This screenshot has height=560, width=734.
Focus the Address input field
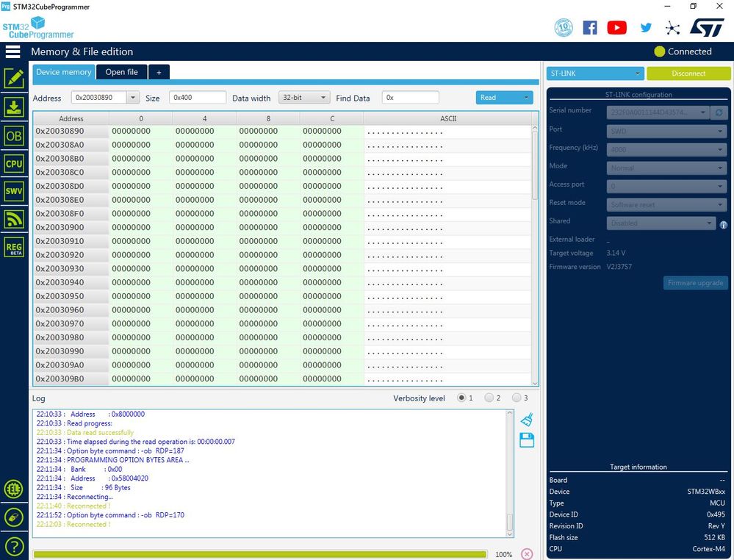99,98
